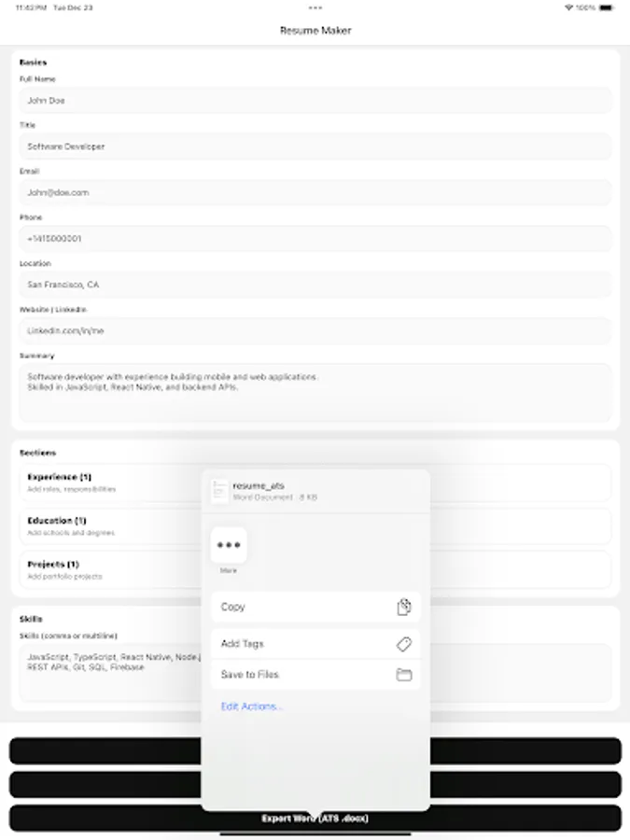The width and height of the screenshot is (630, 840).
Task: Edit the Location field San Francisco, CA
Action: point(315,285)
